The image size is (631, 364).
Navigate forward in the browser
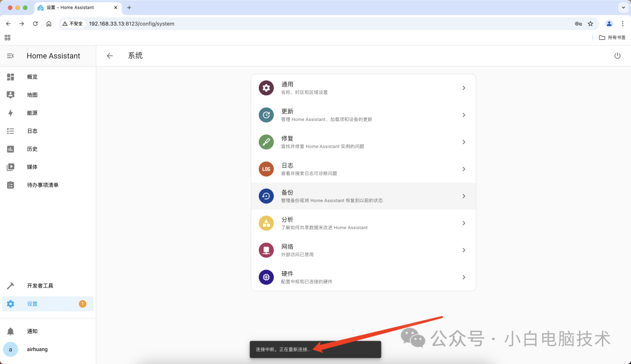point(22,24)
